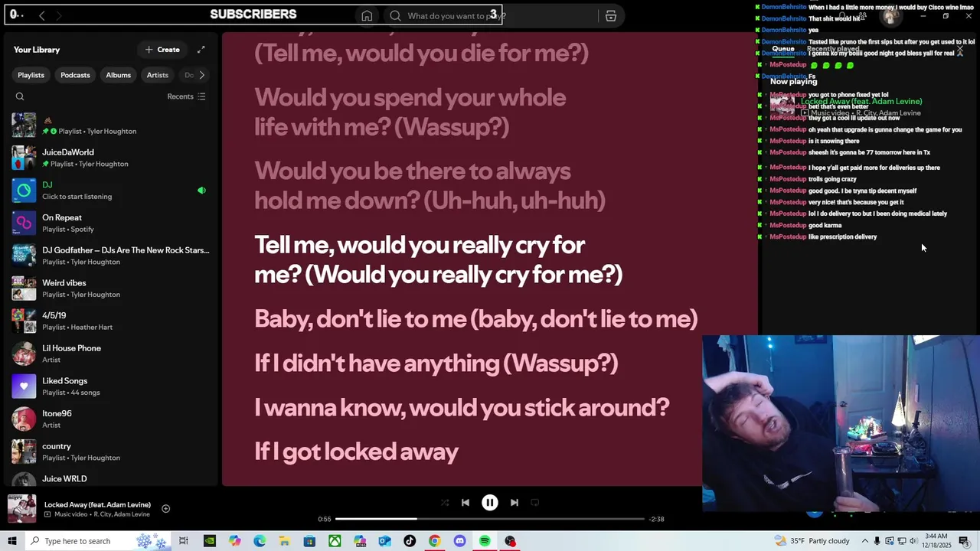Open the On Repeat playlist

coord(109,223)
